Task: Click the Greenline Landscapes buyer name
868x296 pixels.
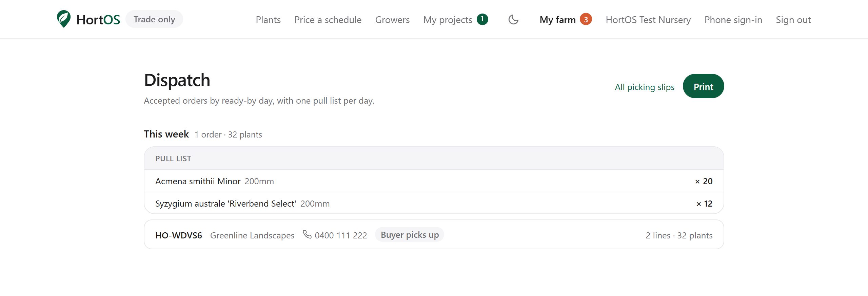Action: click(252, 235)
